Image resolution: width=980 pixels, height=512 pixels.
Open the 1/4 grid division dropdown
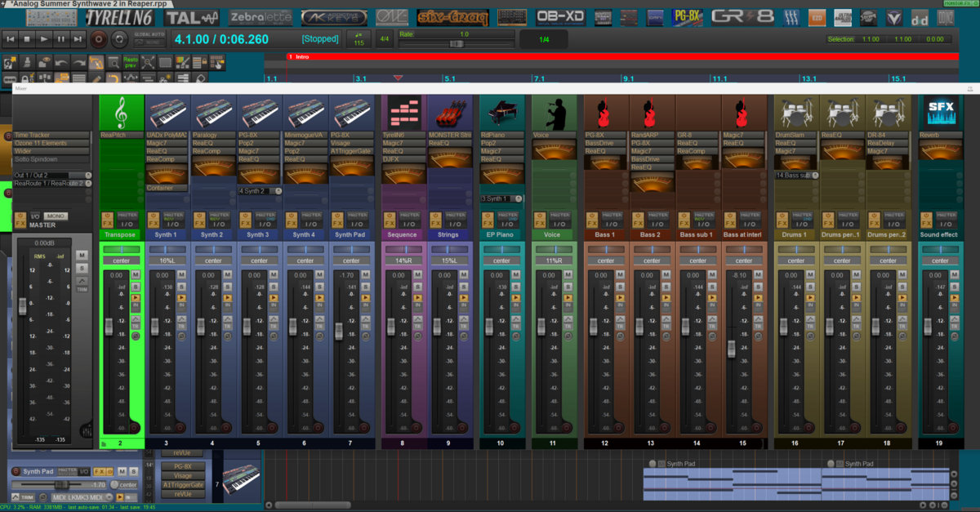pos(546,38)
